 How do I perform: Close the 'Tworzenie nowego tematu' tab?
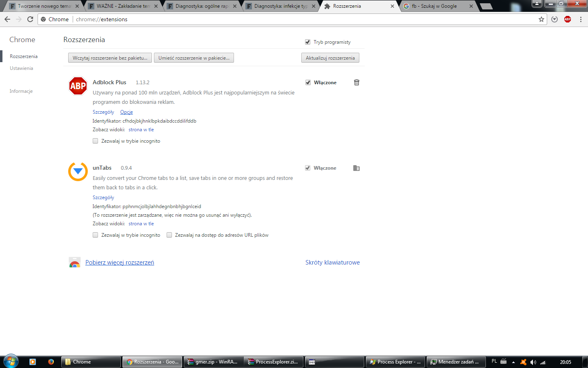click(77, 6)
